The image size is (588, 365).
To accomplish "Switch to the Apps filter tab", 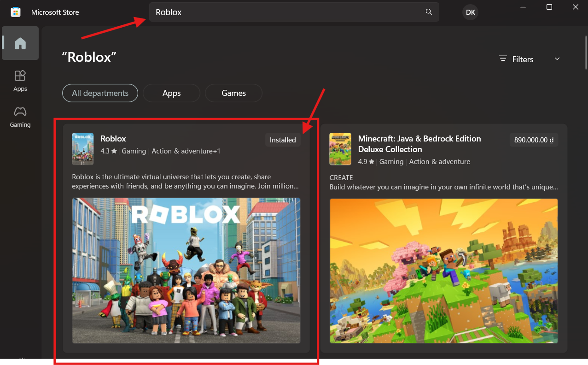I will (x=171, y=93).
